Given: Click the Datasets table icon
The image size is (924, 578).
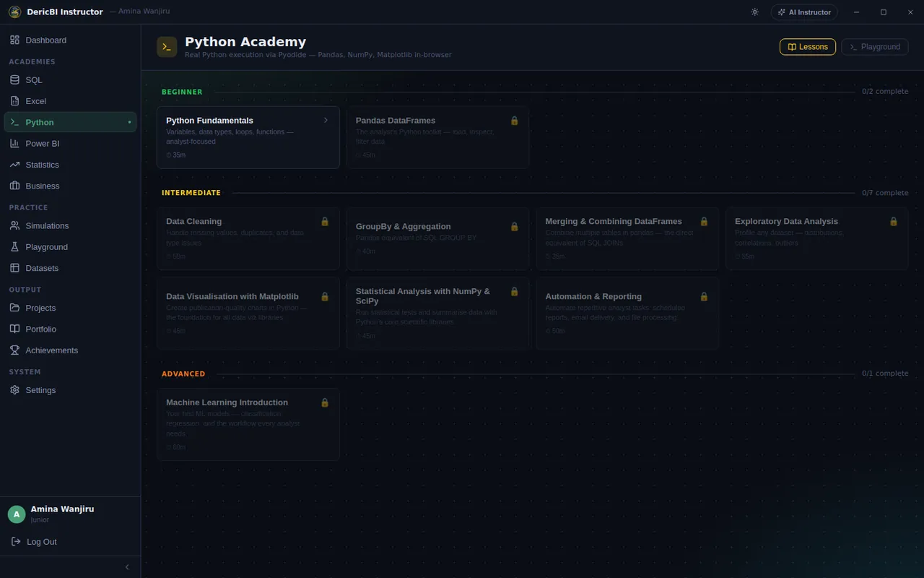Looking at the screenshot, I should pyautogui.click(x=14, y=268).
